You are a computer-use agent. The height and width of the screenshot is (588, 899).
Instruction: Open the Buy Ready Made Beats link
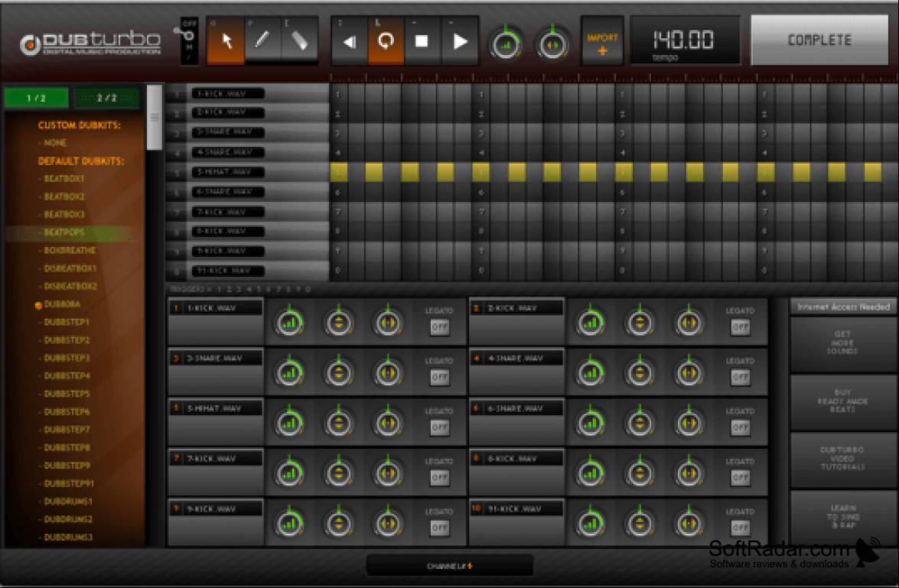(x=842, y=401)
